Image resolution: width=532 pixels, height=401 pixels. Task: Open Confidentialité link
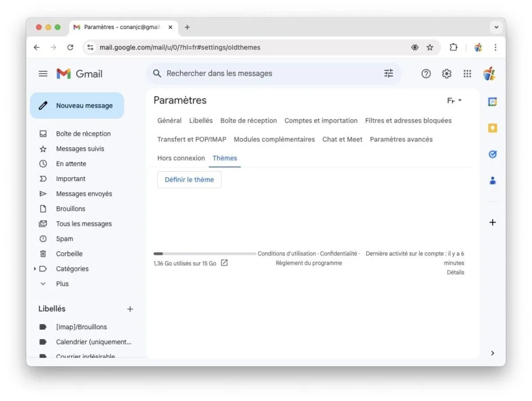[339, 254]
